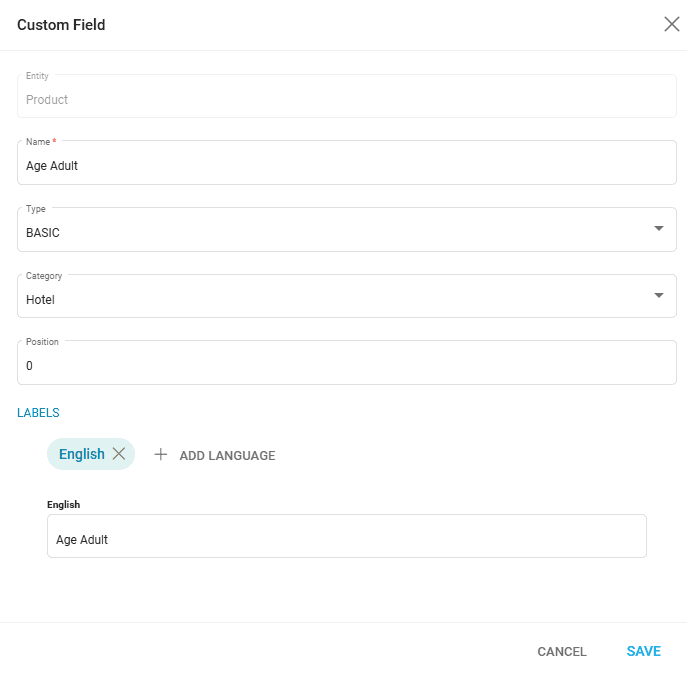Open the Category select showing Hotel

(330, 299)
